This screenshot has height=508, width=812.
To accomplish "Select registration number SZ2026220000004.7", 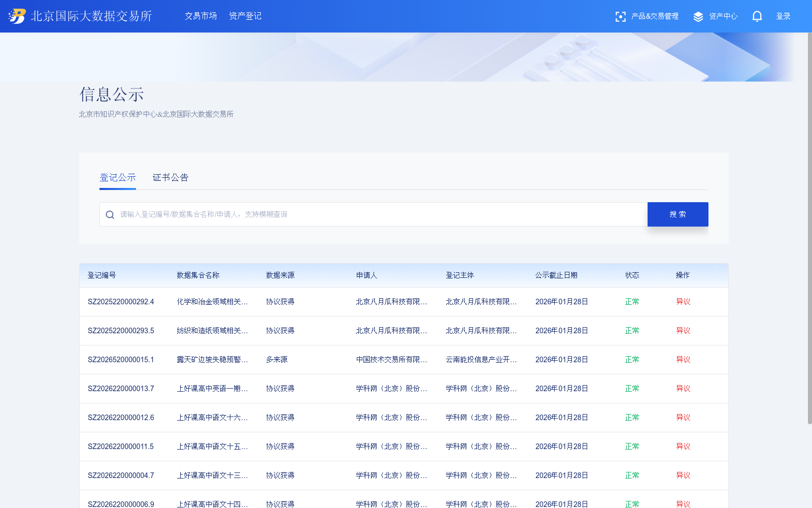I will click(x=121, y=475).
